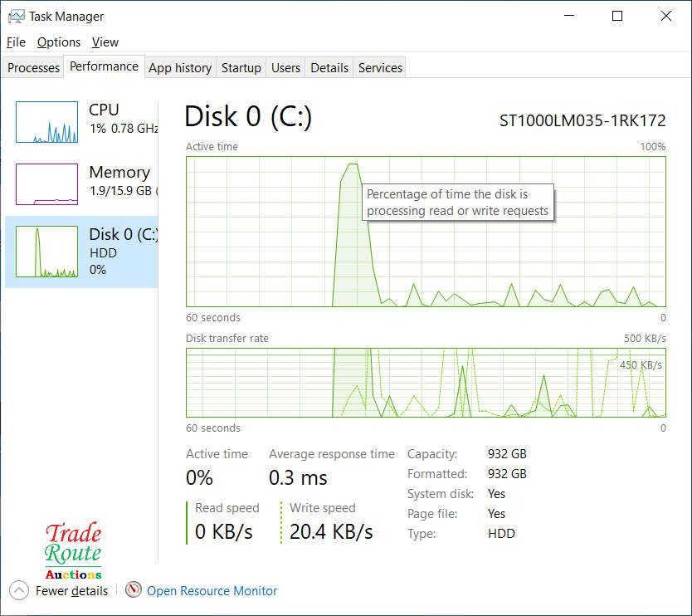Select the CPU mini graph thumbnail

(46, 122)
